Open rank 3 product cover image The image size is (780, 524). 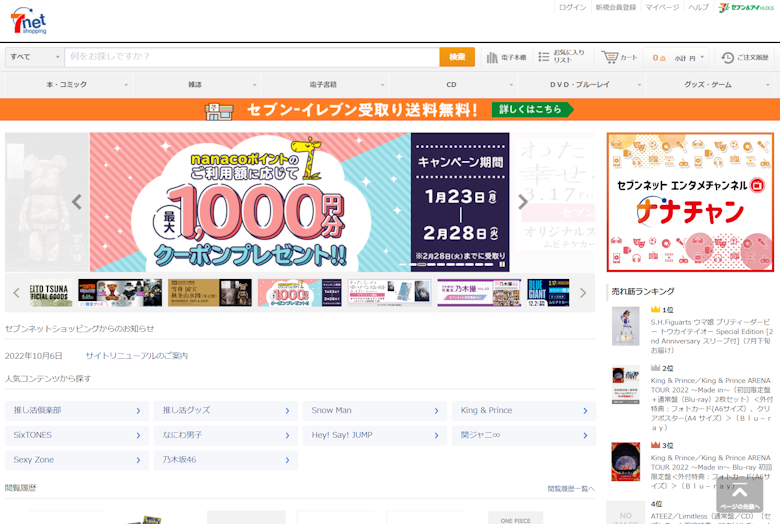[625, 462]
